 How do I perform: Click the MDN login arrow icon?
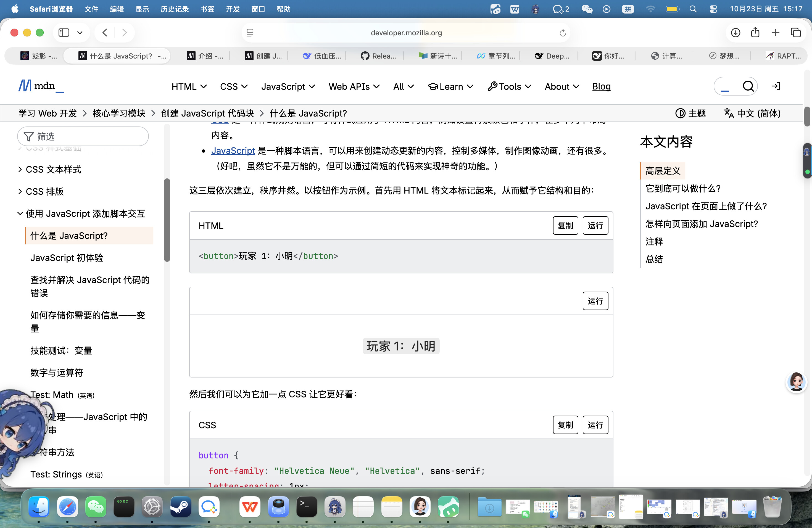(776, 86)
